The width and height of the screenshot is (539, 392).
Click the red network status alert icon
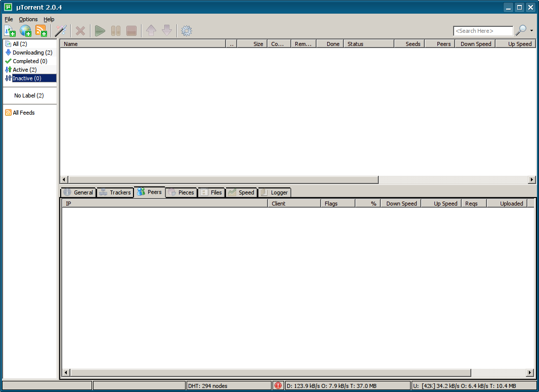[278, 386]
